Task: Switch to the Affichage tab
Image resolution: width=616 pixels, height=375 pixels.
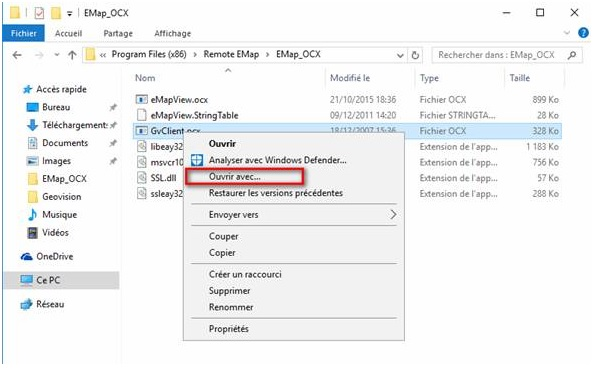Action: point(172,33)
